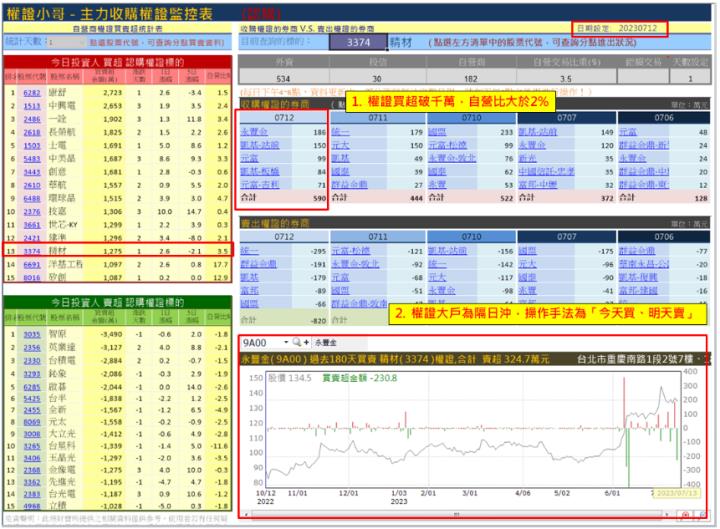This screenshot has width=720, height=529.
Task: Click 群益金鼎 seller link with value -191
Action: coord(259,264)
